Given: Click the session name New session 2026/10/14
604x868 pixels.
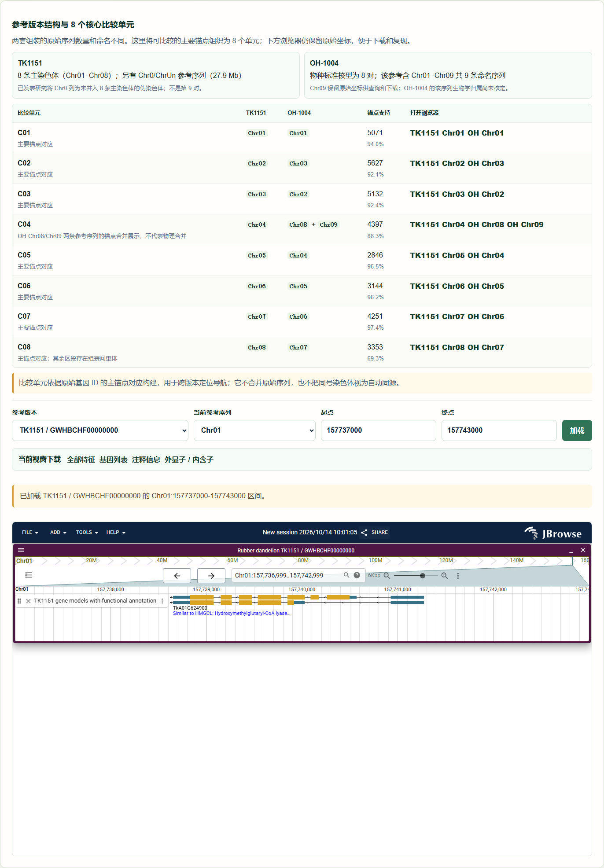Looking at the screenshot, I should coord(310,532).
